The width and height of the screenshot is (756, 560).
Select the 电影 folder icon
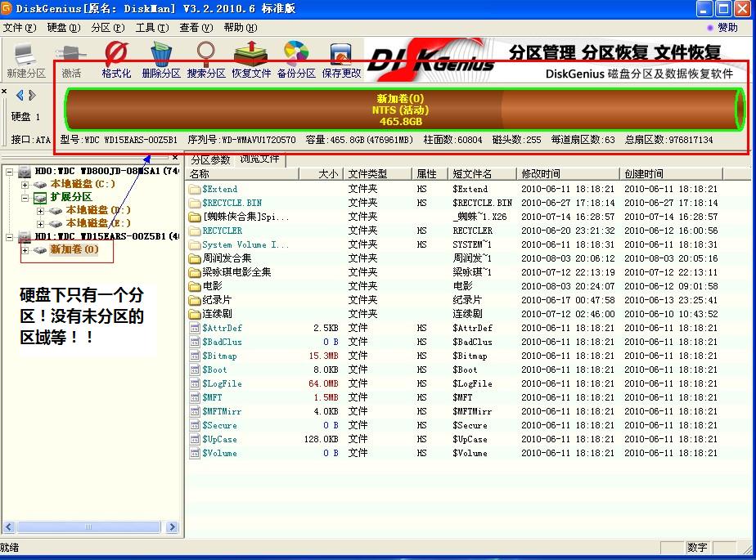pyautogui.click(x=195, y=286)
